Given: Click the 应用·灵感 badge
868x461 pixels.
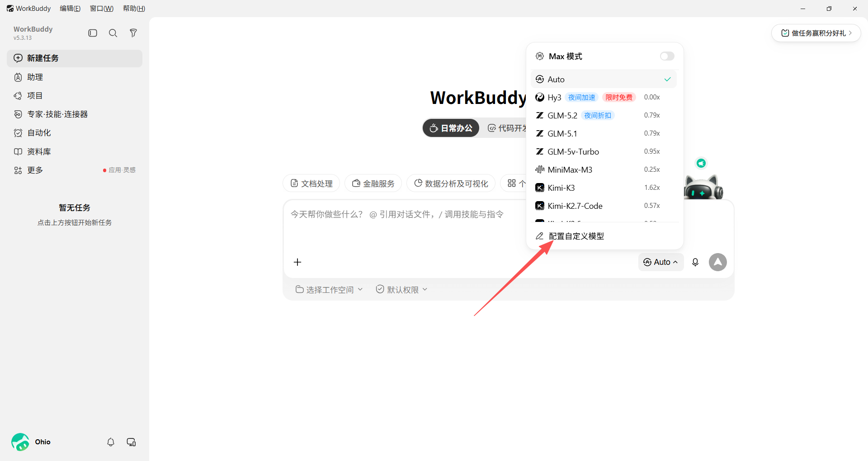Looking at the screenshot, I should click(x=119, y=170).
